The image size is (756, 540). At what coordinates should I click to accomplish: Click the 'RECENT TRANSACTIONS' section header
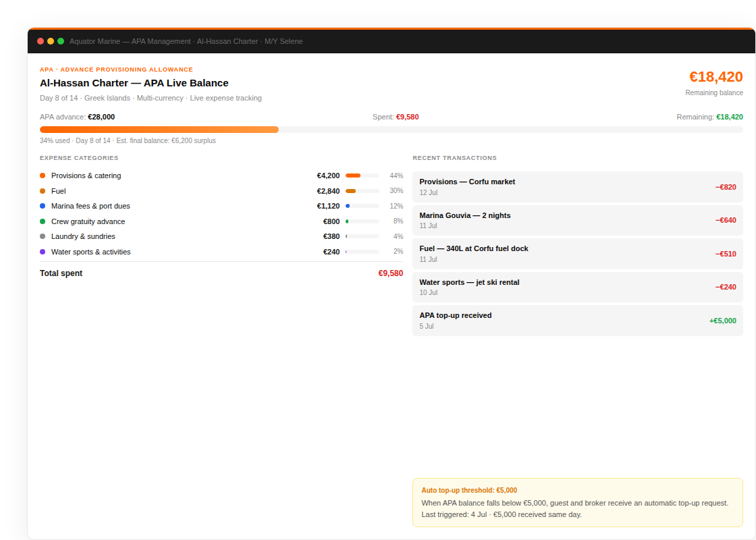[454, 158]
